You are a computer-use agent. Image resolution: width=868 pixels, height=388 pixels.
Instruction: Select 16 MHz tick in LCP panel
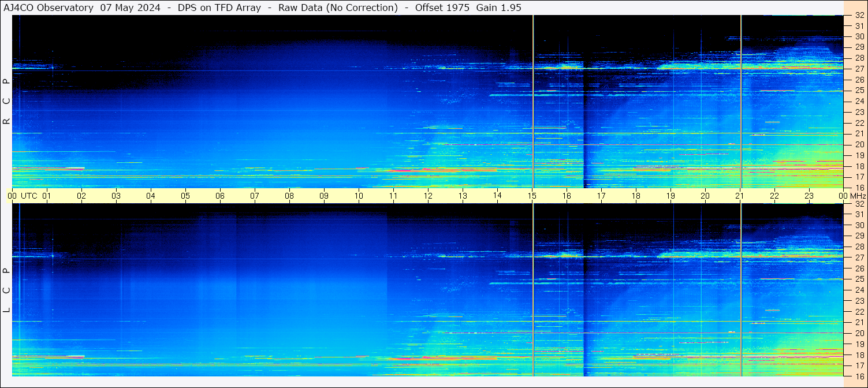point(859,376)
